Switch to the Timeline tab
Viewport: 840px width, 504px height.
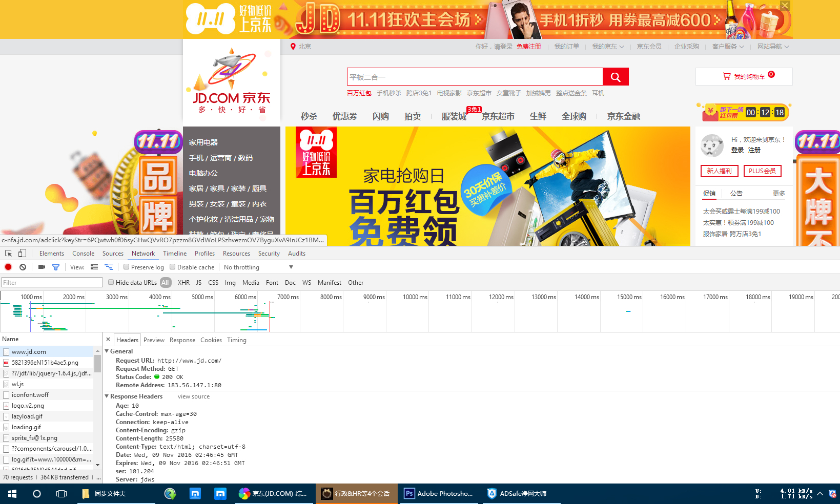175,253
